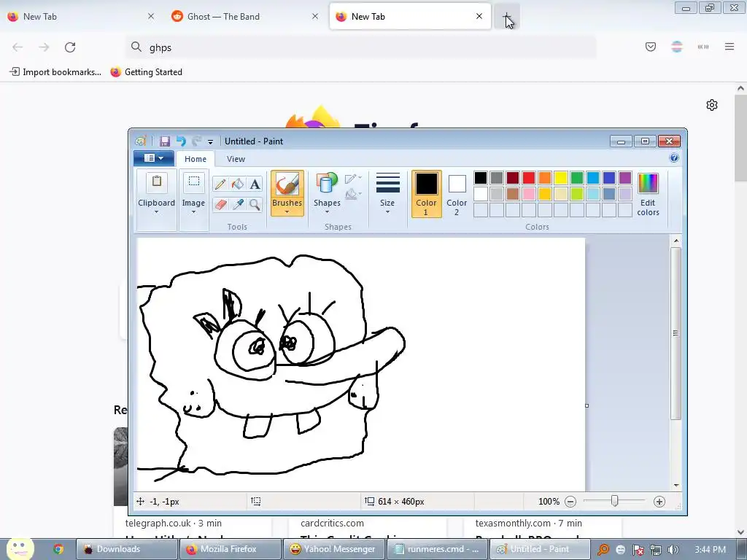The width and height of the screenshot is (747, 560).
Task: Click the Paint zoom out minus button
Action: click(x=570, y=502)
